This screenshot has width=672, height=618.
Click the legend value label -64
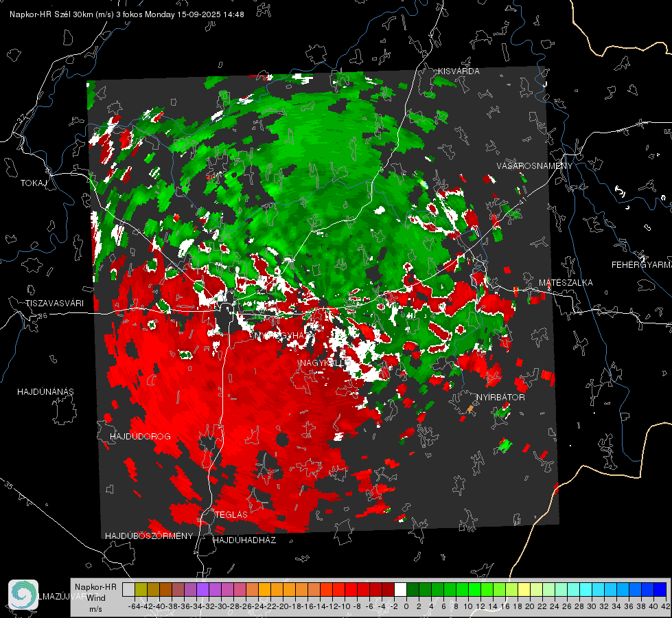[x=134, y=606]
